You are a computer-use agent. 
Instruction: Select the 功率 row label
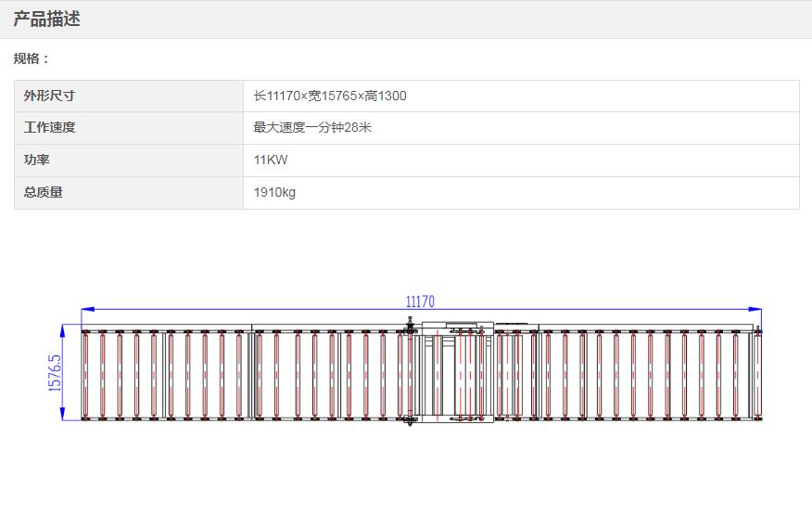(x=37, y=160)
